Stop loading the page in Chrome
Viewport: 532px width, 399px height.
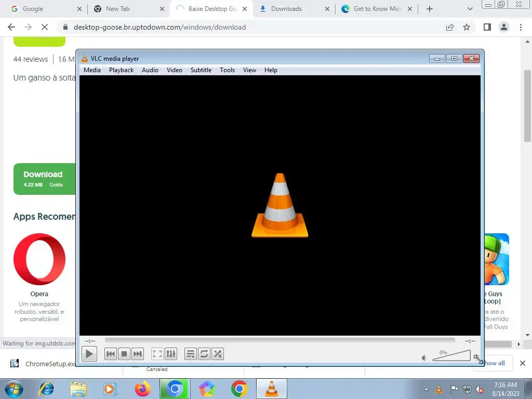[x=45, y=27]
